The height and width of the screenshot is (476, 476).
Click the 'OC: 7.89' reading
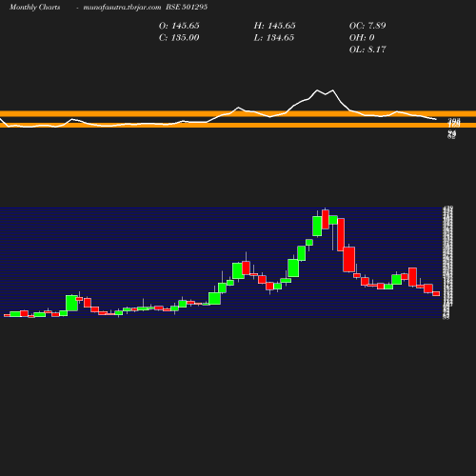click(367, 26)
